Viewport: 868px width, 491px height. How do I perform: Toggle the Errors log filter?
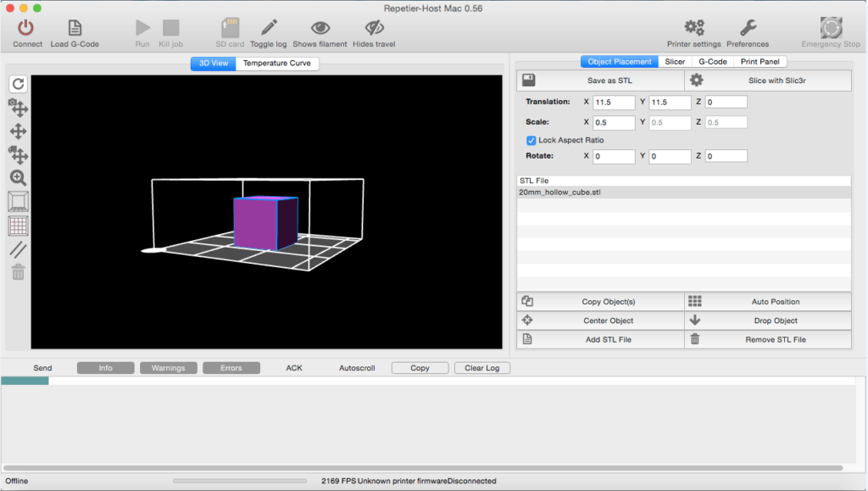pos(231,367)
